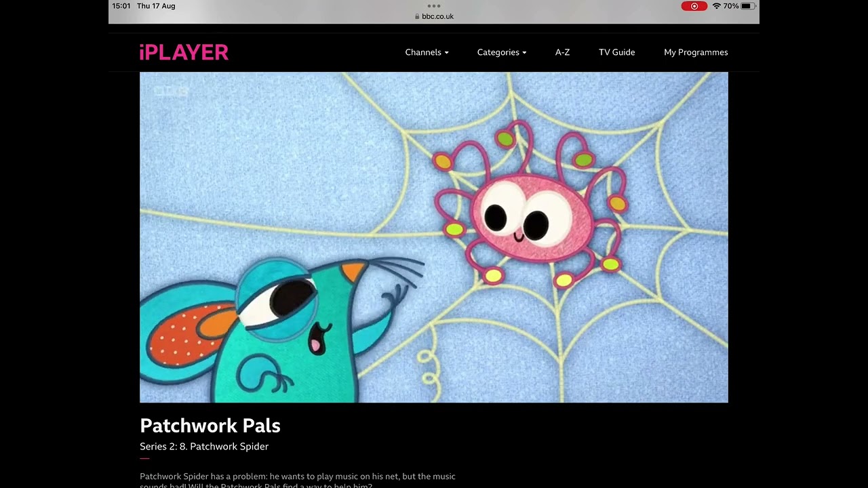This screenshot has height=488, width=868.
Task: Tap the 15:01 clock in status bar
Action: [121, 6]
